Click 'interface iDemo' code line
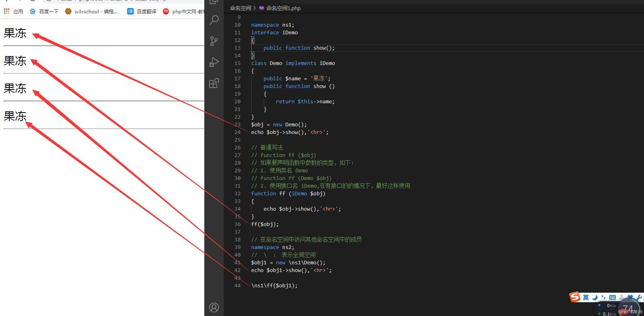Viewport: 644px width, 316px height. pos(274,32)
